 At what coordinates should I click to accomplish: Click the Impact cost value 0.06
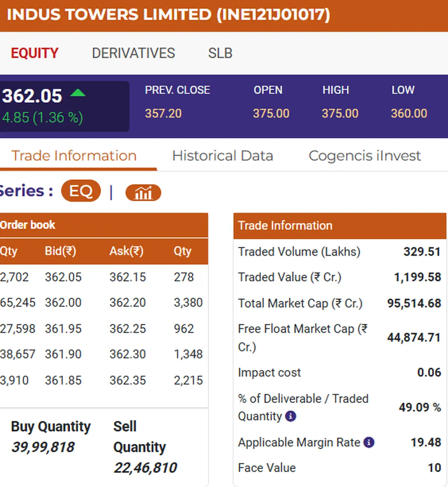pos(429,372)
